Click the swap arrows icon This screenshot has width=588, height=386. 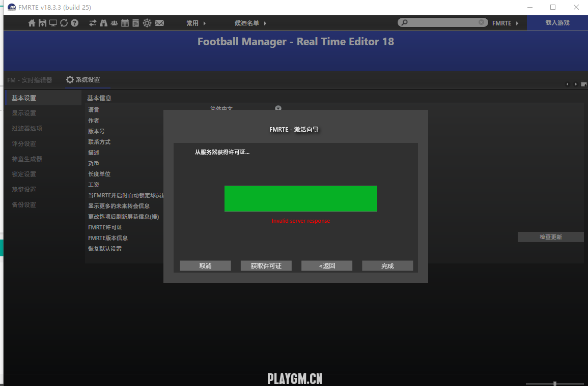point(93,23)
